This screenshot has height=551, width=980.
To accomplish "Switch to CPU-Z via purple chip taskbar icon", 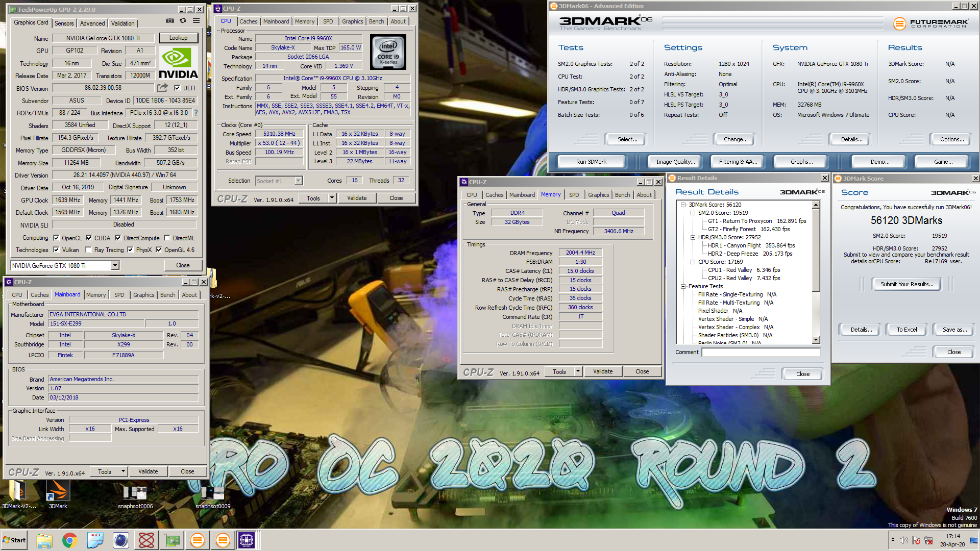I will tap(247, 540).
